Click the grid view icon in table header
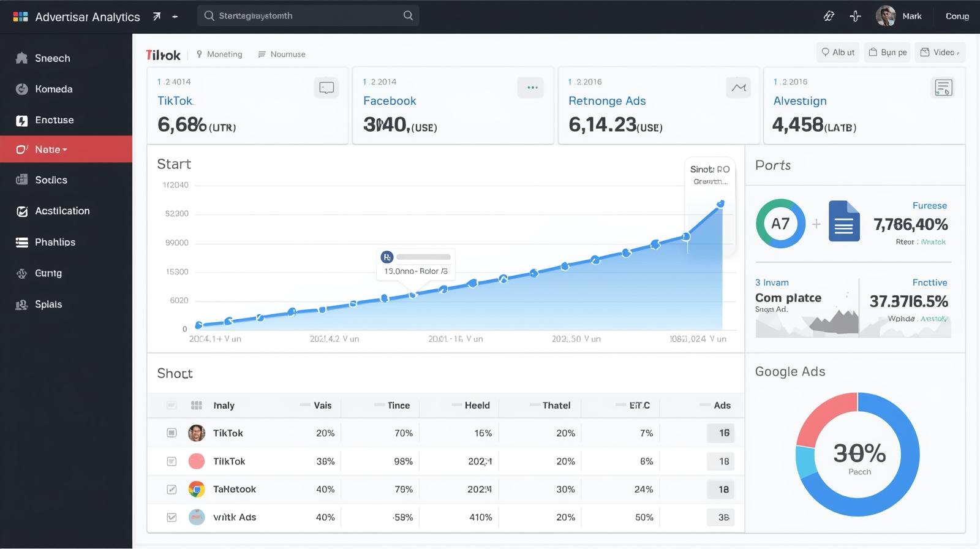This screenshot has height=549, width=980. pos(197,405)
